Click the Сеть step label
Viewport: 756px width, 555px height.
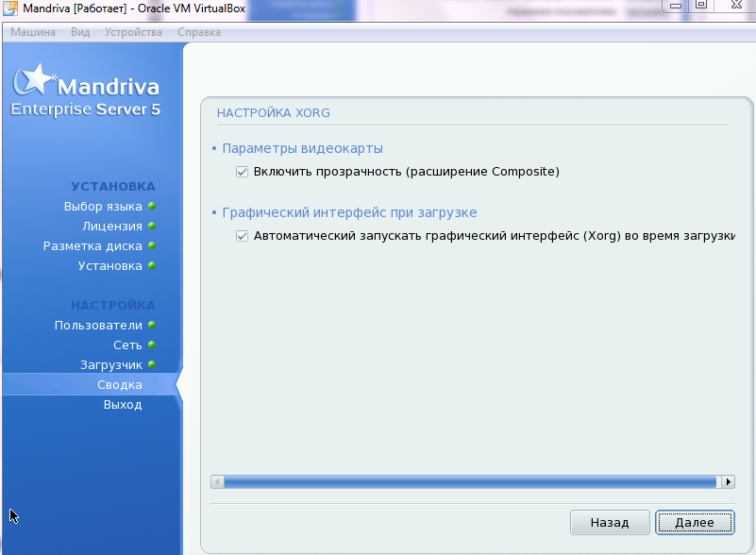click(x=127, y=345)
